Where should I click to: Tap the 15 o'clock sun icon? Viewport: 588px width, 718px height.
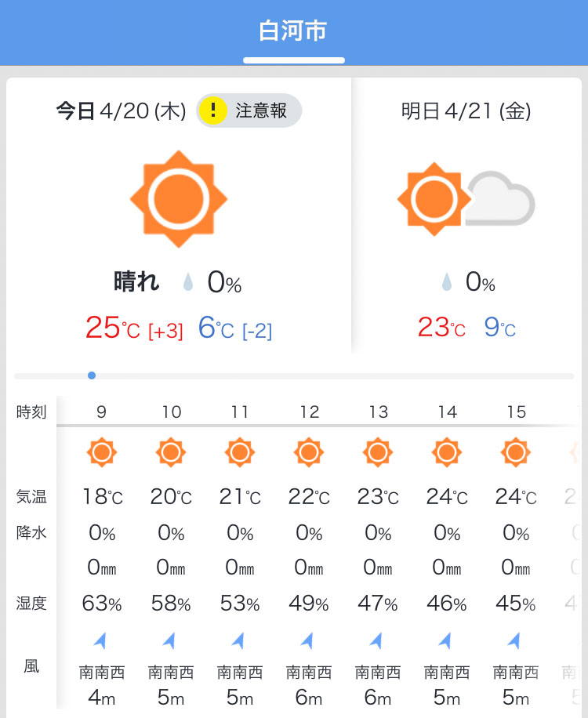click(516, 452)
